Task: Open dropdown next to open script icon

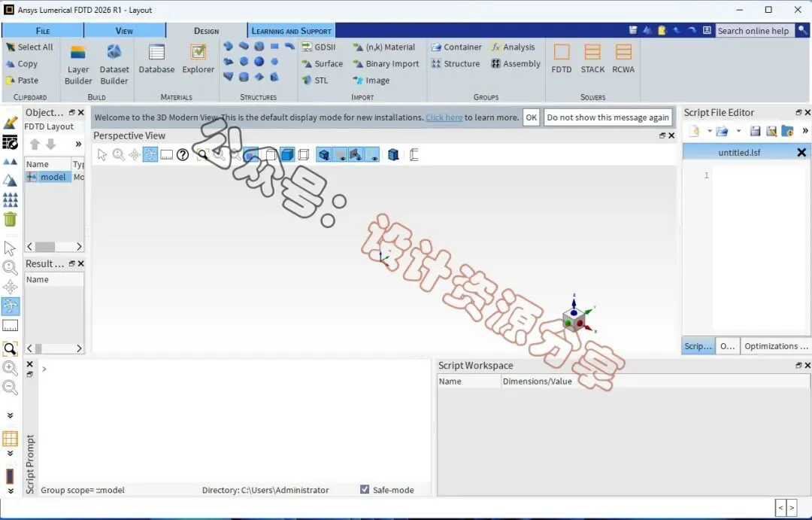Action: pos(738,131)
